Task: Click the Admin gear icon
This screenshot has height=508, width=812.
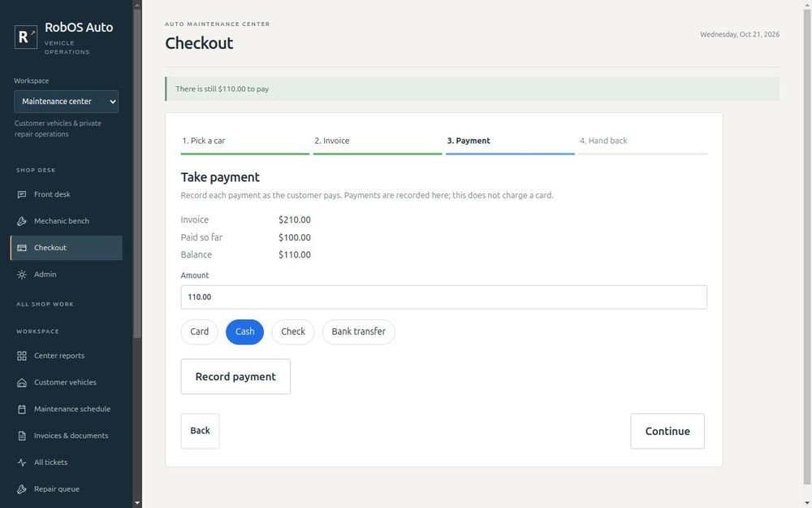Action: pyautogui.click(x=22, y=275)
